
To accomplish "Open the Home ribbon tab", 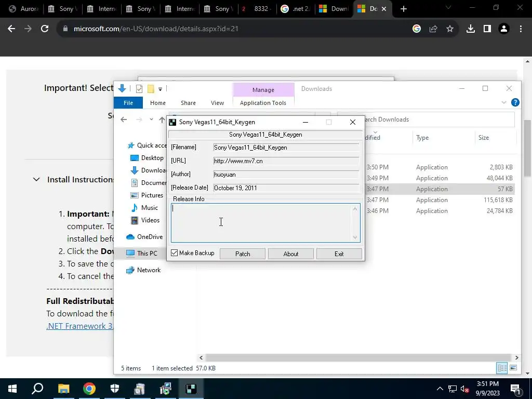I will click(158, 103).
